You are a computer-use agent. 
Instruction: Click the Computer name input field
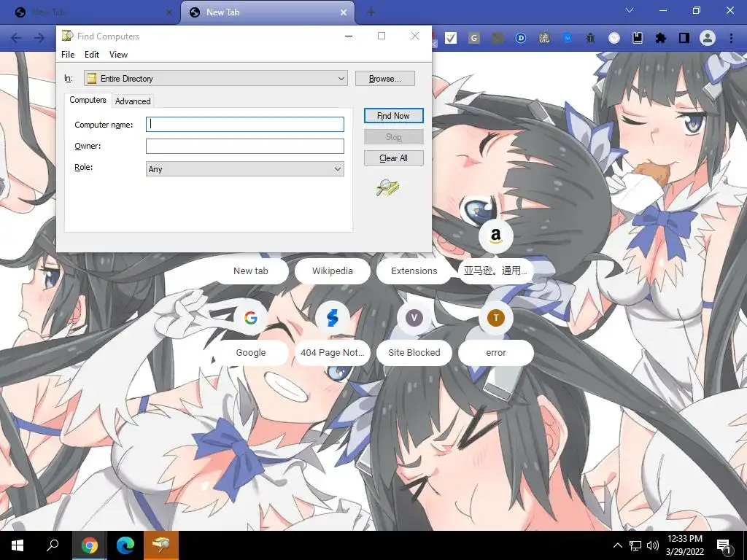245,124
